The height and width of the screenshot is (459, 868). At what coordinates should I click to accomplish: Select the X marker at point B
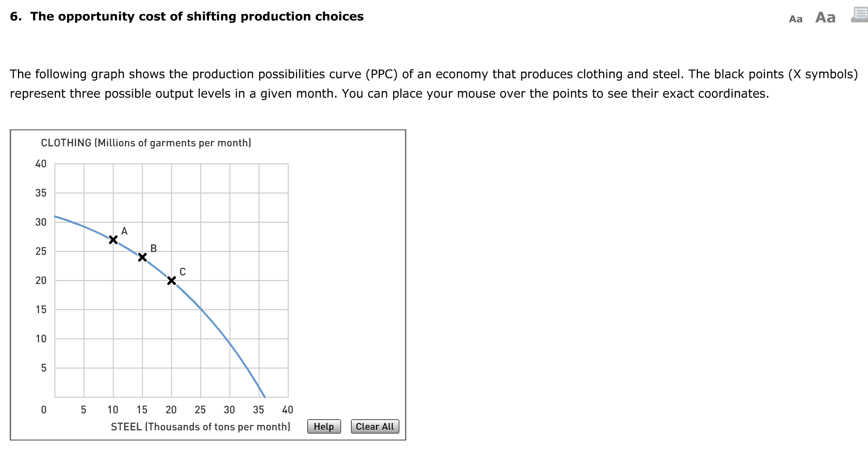pyautogui.click(x=142, y=257)
